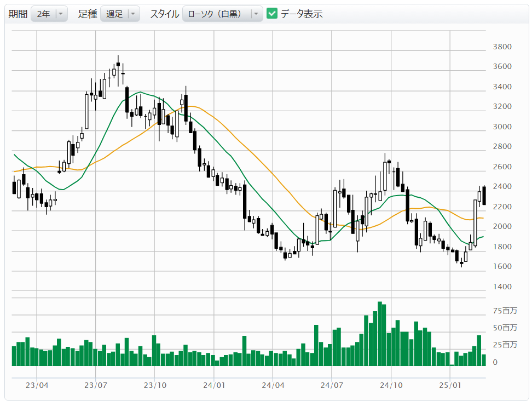
Task: Click the first volume bar at far left
Action: coord(14,356)
